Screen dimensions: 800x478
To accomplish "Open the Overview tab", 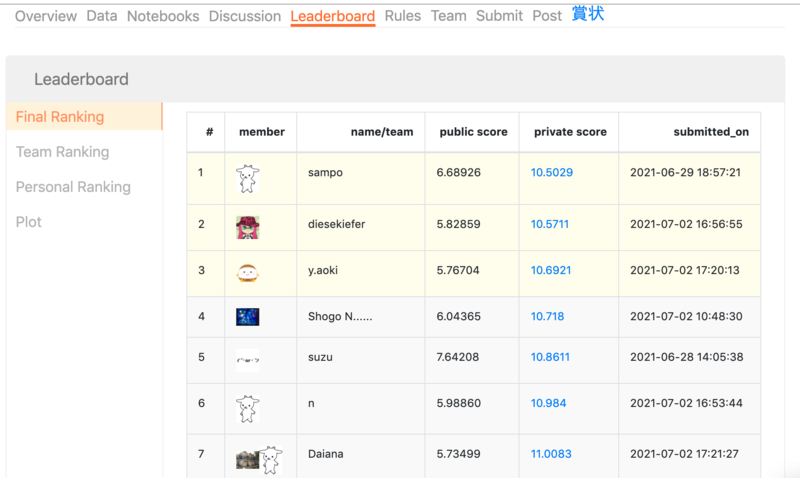I will coord(46,16).
